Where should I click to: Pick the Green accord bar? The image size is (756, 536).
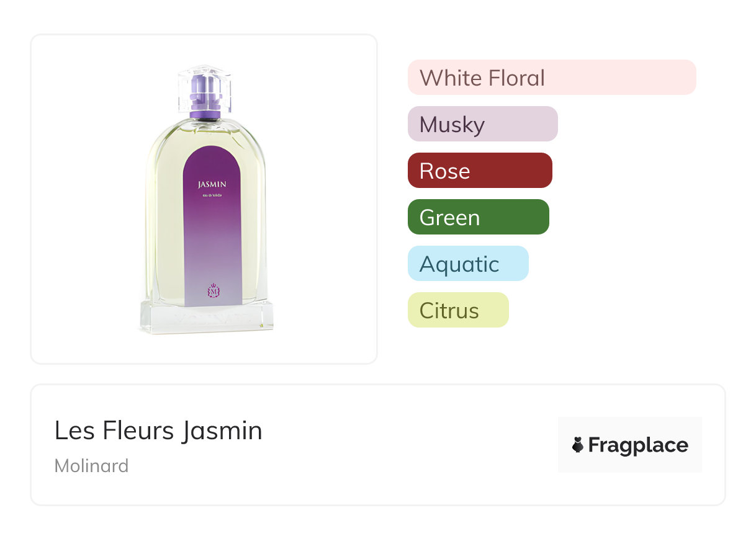[478, 217]
